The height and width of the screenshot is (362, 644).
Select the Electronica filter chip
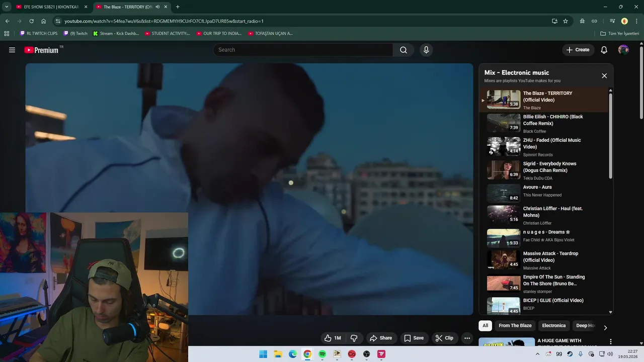tap(553, 326)
